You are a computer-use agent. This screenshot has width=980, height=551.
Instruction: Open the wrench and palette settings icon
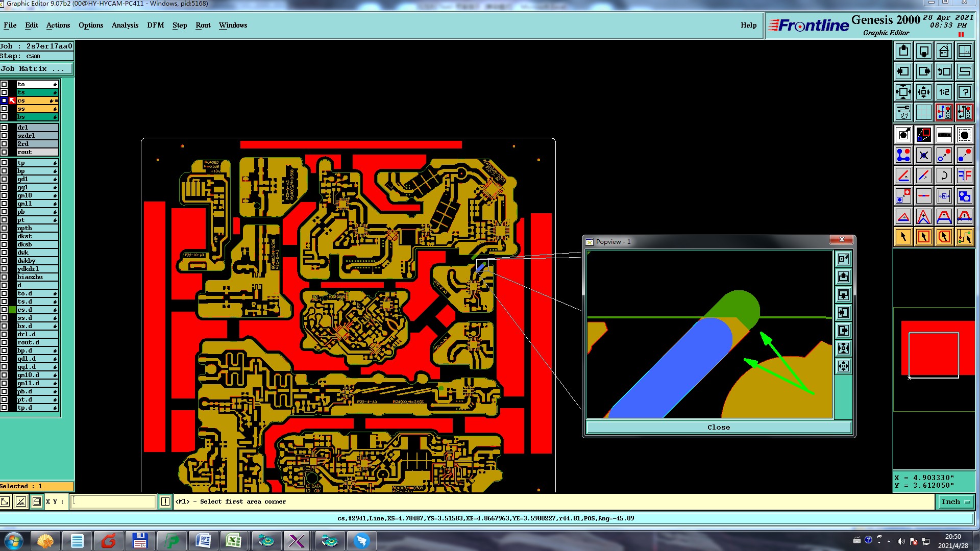coord(903,112)
